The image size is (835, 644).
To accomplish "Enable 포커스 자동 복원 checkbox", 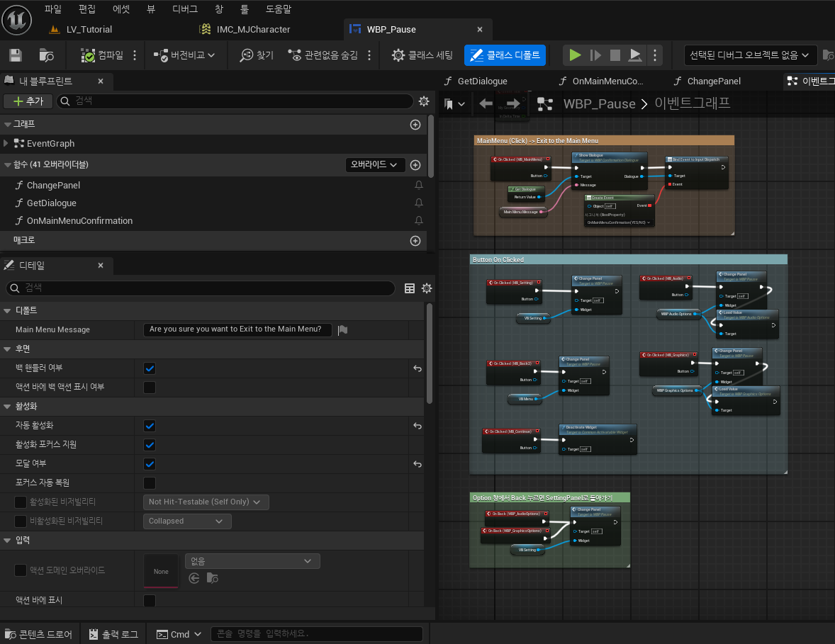I will coord(150,483).
